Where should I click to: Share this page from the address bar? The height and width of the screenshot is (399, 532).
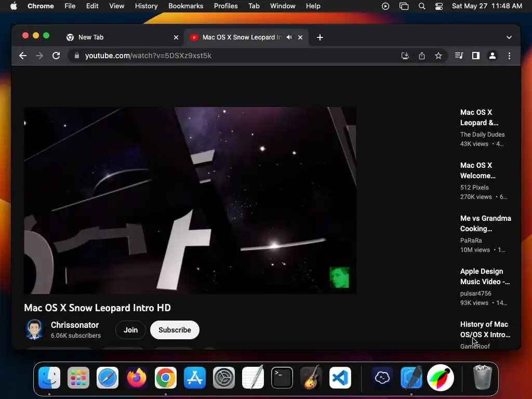(422, 56)
